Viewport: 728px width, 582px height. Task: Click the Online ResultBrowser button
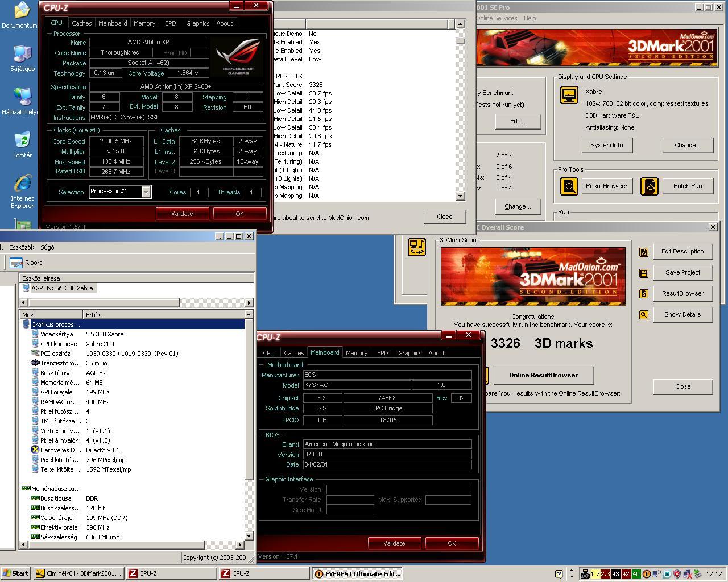point(544,375)
